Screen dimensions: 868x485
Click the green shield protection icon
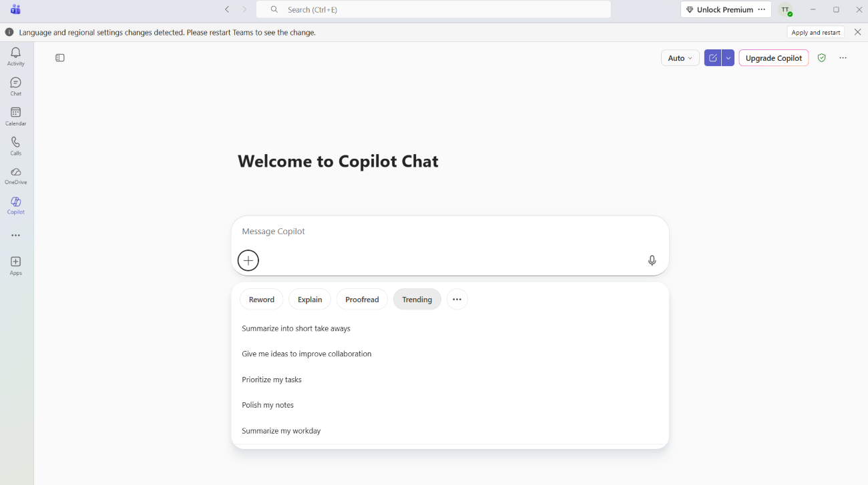coord(821,58)
